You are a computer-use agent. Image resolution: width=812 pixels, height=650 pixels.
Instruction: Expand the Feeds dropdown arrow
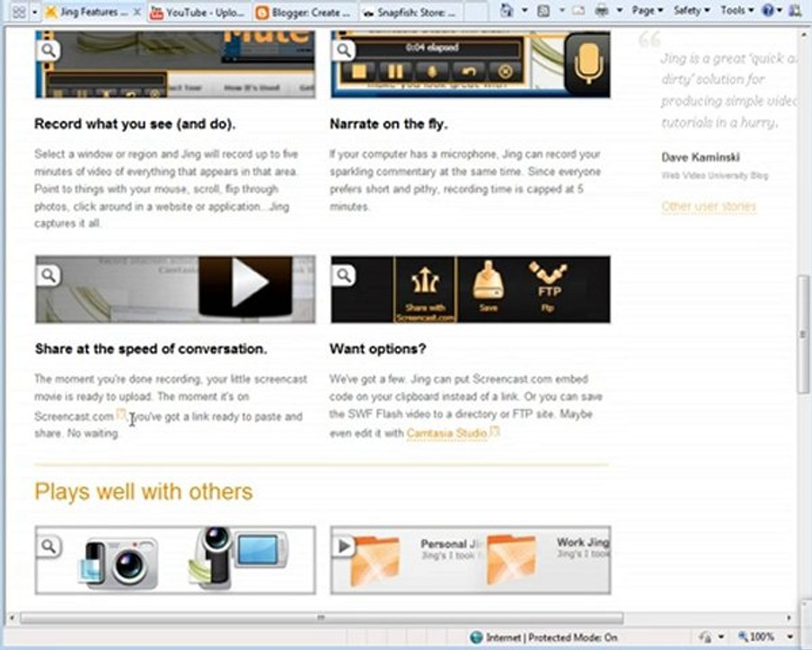561,10
